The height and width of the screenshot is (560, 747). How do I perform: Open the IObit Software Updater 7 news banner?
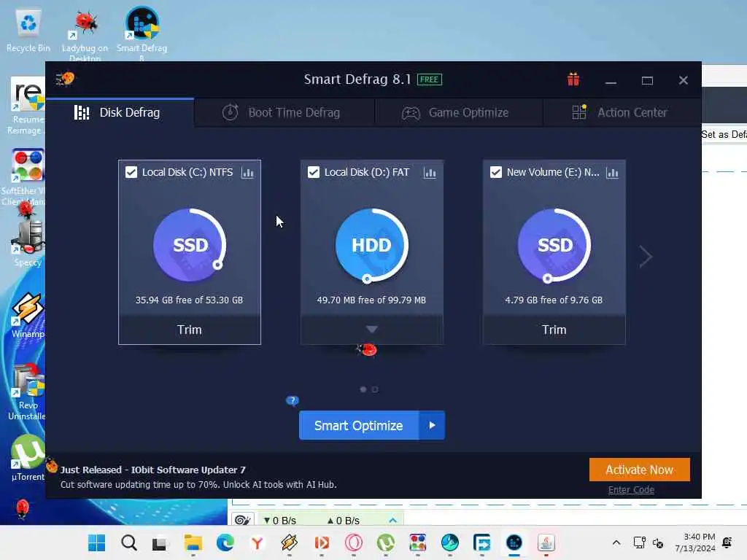click(x=198, y=477)
